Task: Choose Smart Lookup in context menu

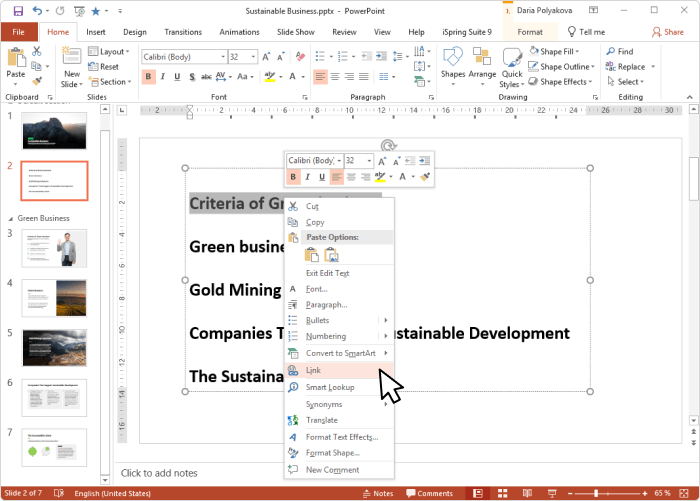Action: 339,387
